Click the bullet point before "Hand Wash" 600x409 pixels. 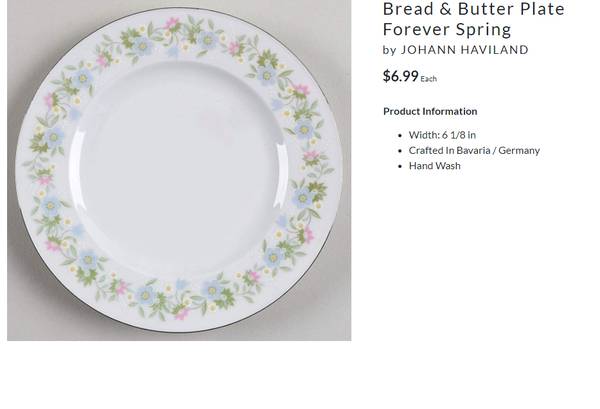coord(399,166)
